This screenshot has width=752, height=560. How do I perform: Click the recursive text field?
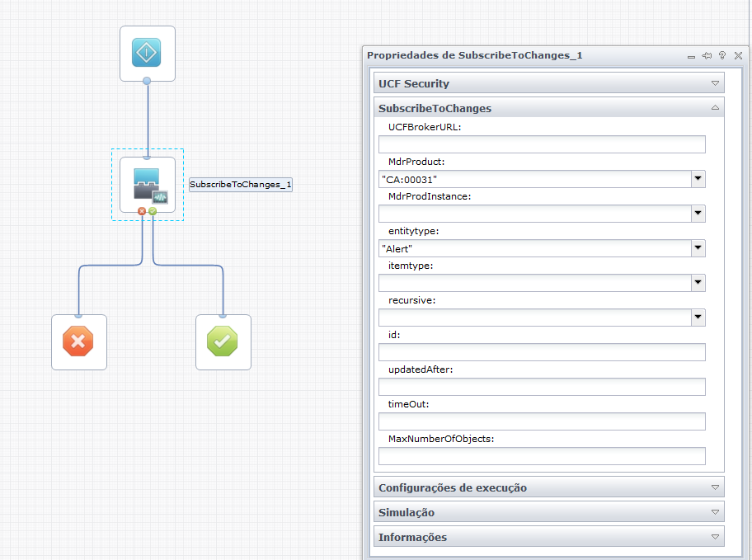click(535, 318)
